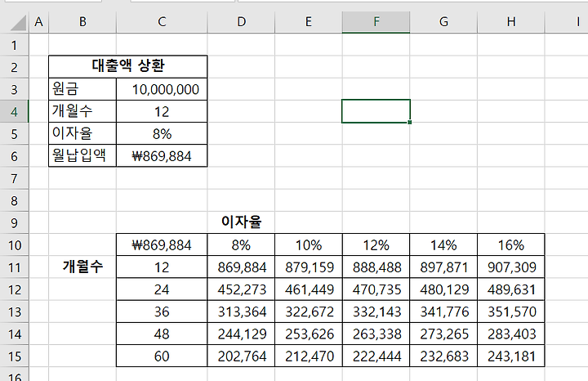
Task: Select the highlighted row 4 header
Action: 14,111
